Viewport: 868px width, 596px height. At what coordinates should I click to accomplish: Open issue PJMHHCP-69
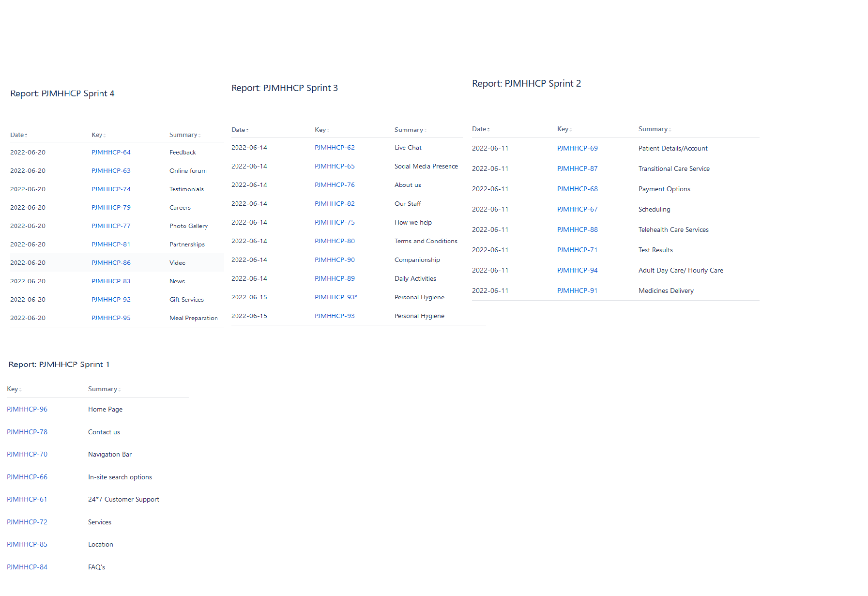tap(578, 149)
